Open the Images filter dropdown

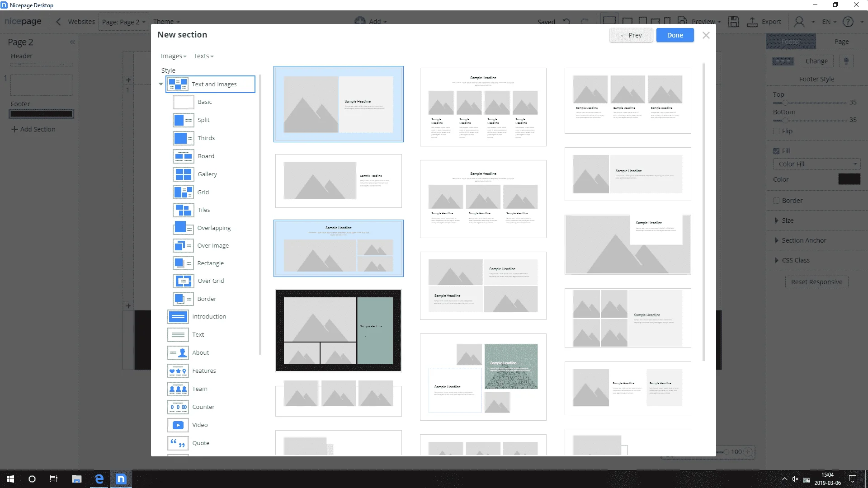point(174,56)
